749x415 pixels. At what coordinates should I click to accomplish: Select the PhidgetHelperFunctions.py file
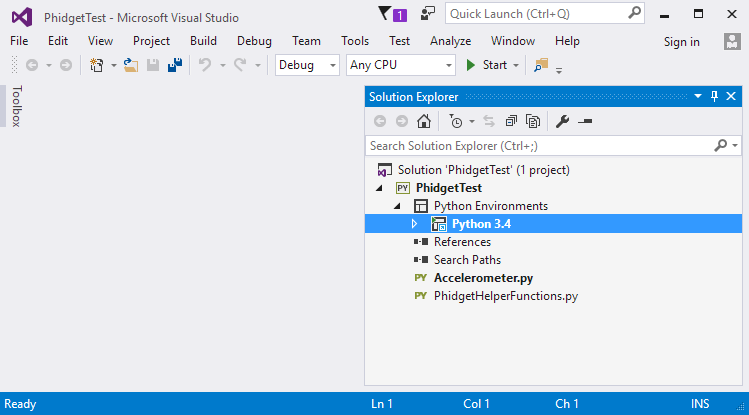506,296
